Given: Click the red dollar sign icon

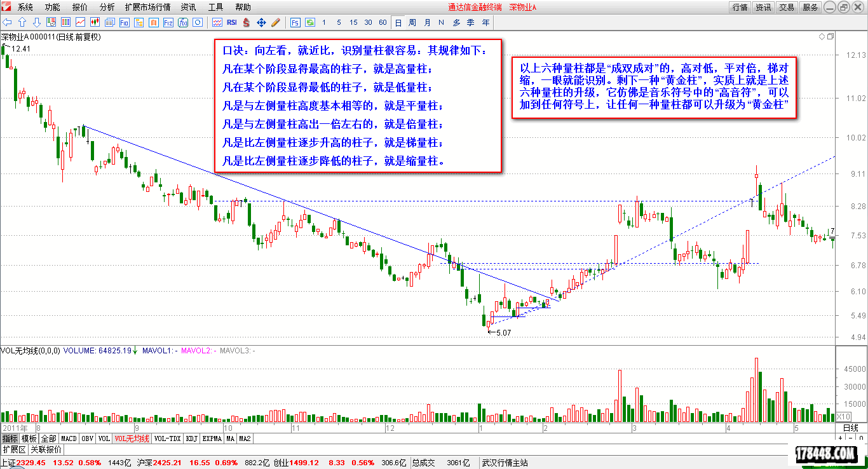Looking at the screenshot, I should [x=247, y=22].
